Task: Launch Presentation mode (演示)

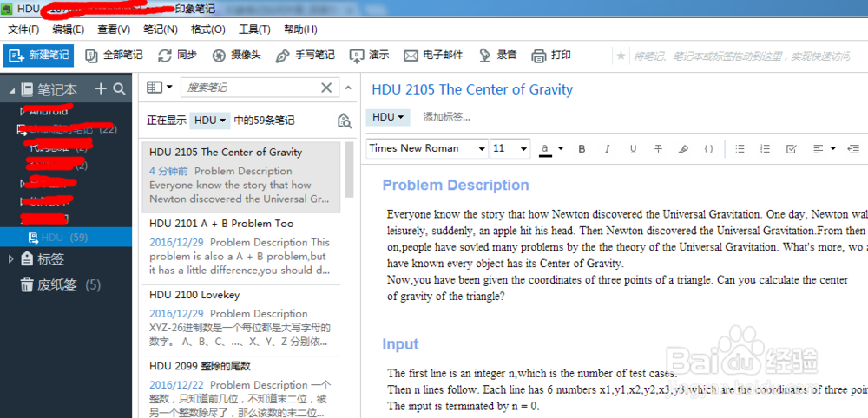Action: click(369, 56)
